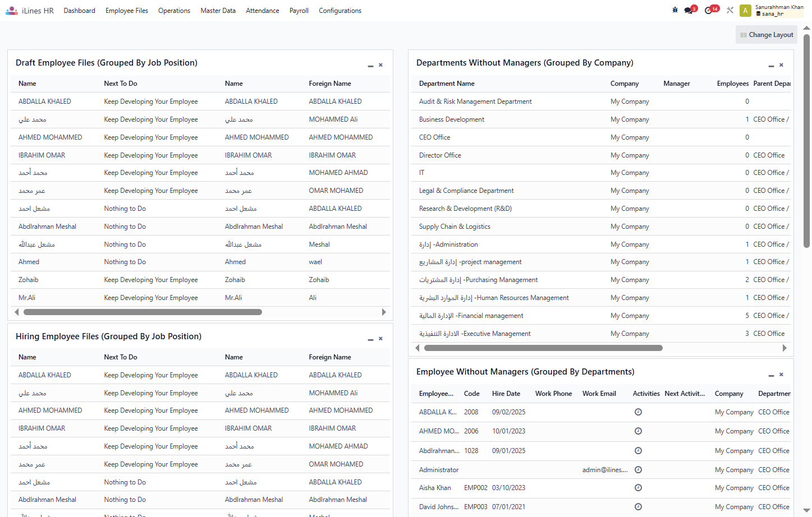This screenshot has height=517, width=812.
Task: Open the Operations menu
Action: pos(174,11)
